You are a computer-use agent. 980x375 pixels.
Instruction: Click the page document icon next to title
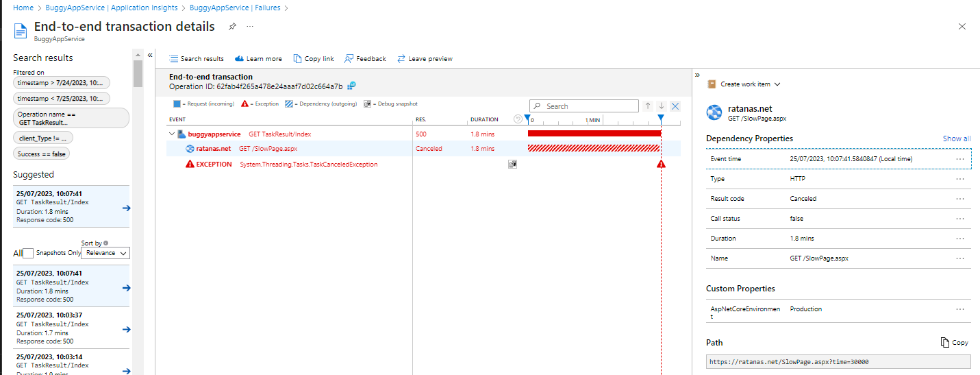[20, 30]
